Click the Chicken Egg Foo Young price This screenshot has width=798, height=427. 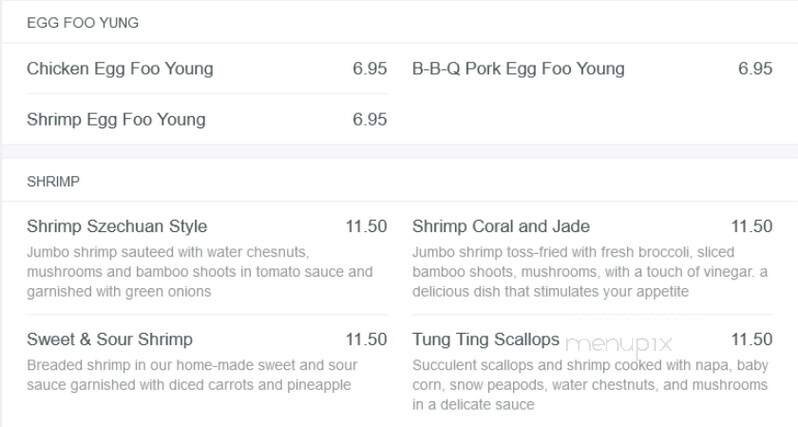pyautogui.click(x=369, y=69)
